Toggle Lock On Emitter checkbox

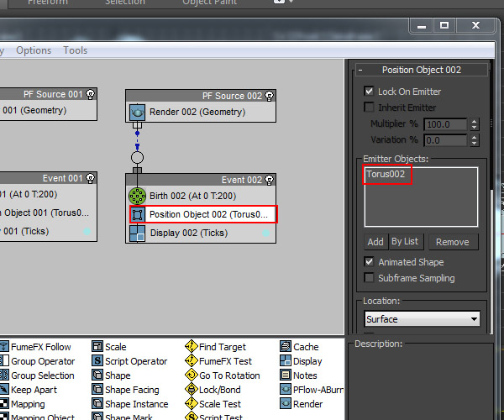[x=369, y=92]
